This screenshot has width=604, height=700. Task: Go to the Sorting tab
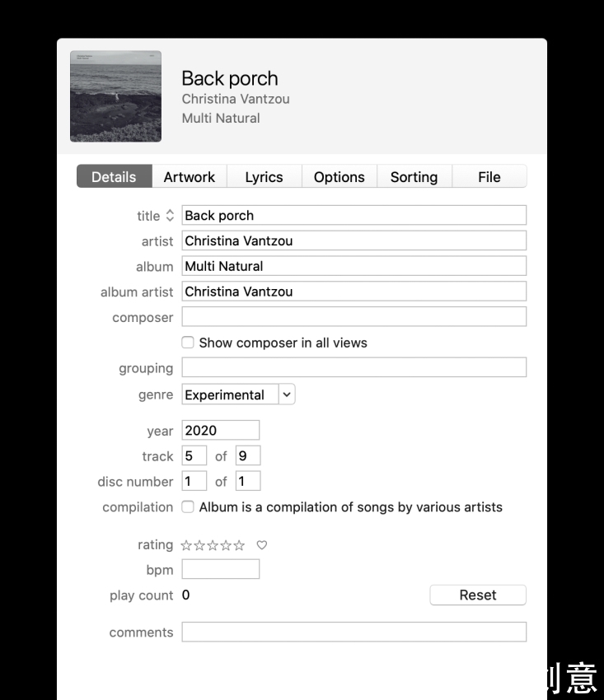tap(414, 177)
